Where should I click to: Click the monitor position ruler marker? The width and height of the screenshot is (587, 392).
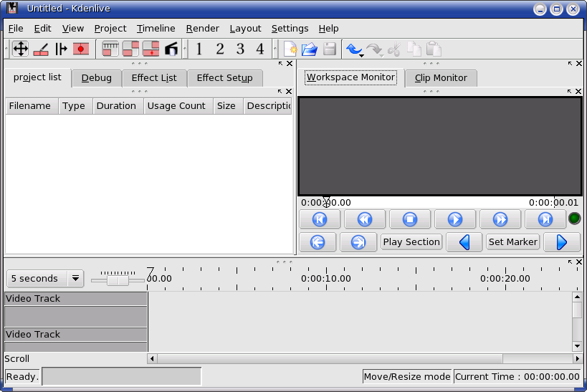326,202
